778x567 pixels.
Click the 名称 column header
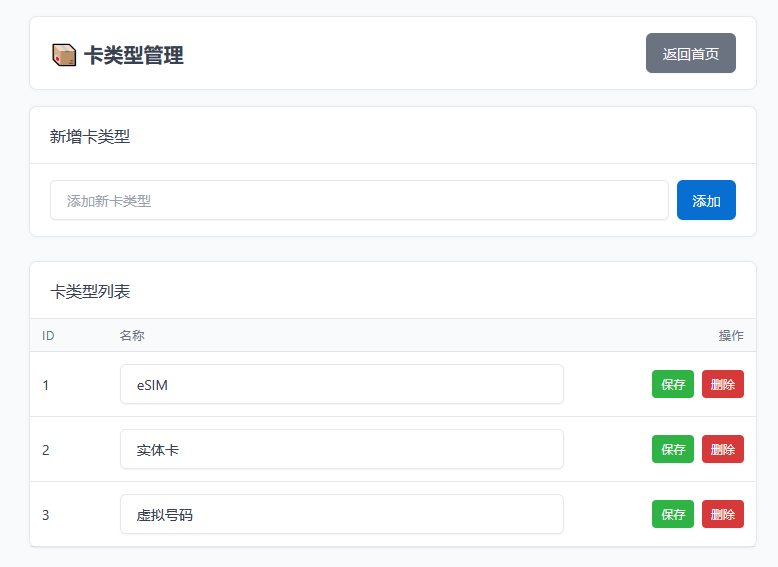click(x=132, y=336)
